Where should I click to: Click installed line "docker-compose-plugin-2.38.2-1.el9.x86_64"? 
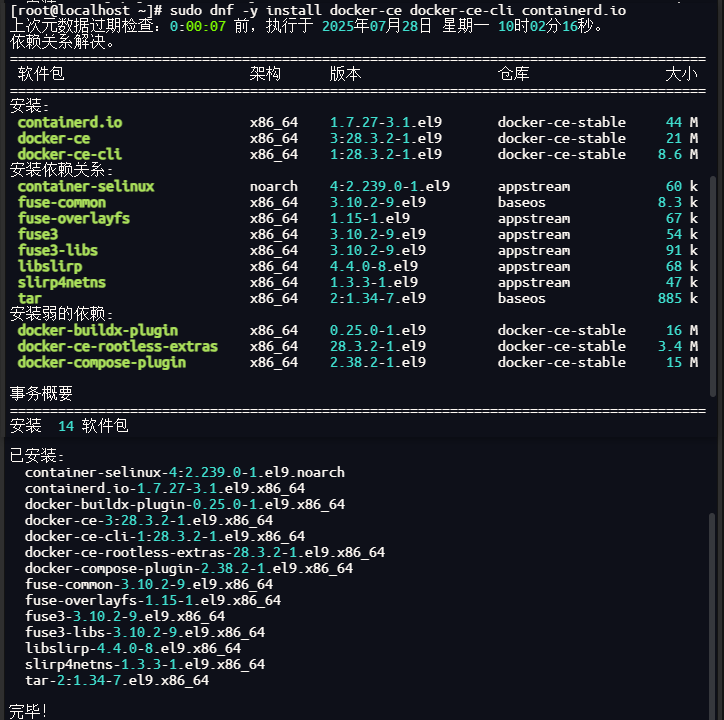[x=189, y=569]
